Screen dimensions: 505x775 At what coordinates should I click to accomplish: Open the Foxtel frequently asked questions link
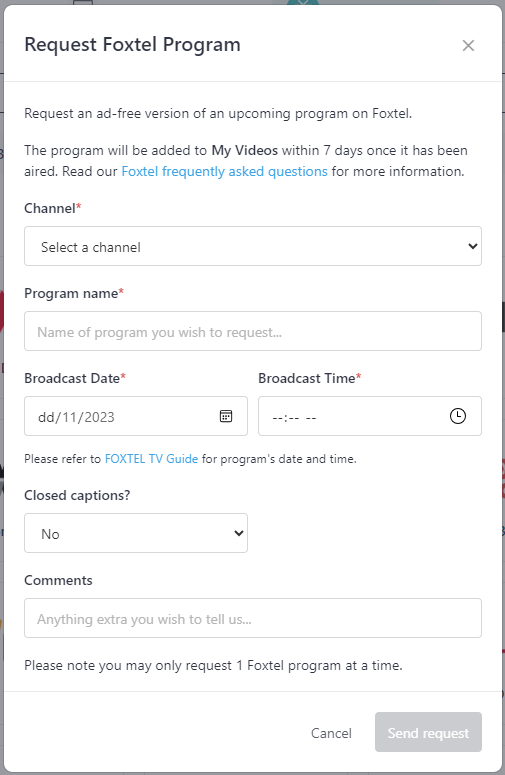click(224, 172)
